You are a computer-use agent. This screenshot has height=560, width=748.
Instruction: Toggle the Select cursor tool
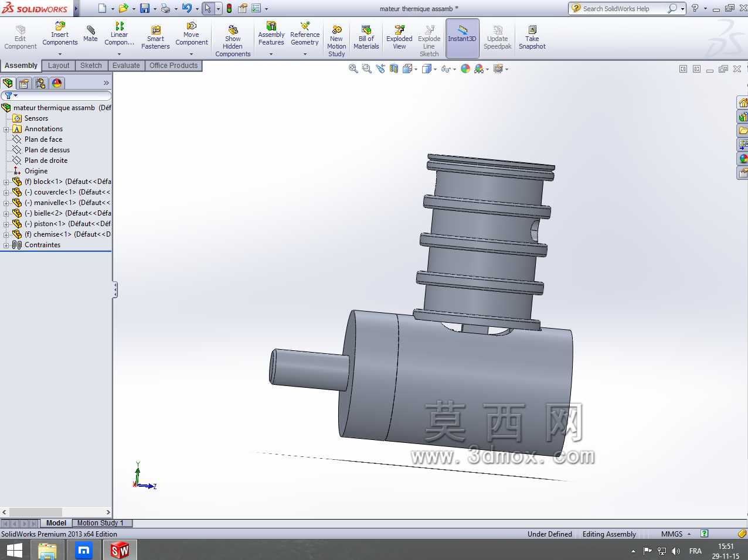[x=208, y=8]
